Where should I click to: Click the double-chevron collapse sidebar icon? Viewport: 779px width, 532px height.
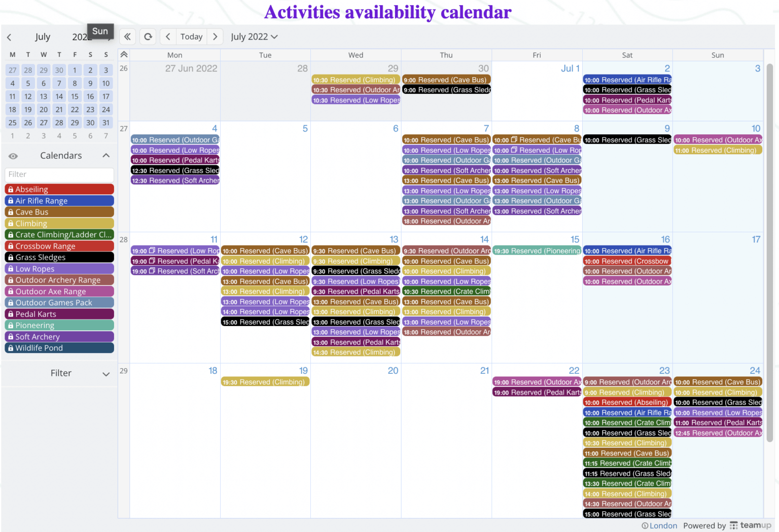tap(127, 37)
